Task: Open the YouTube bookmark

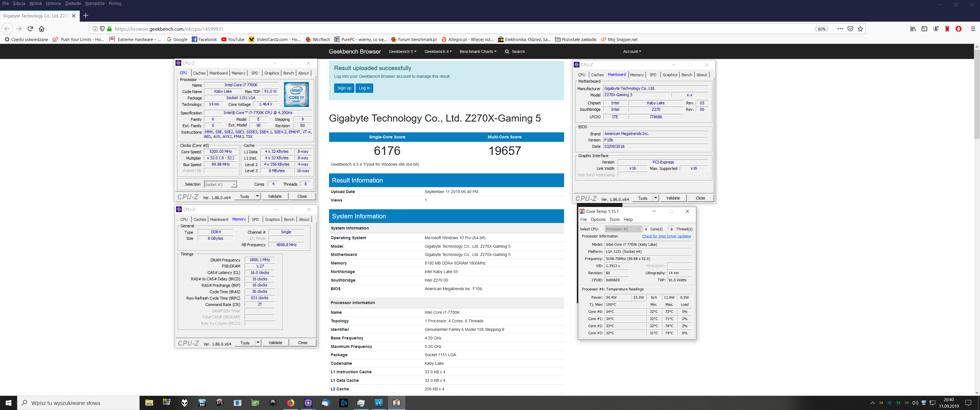Action: pos(233,39)
